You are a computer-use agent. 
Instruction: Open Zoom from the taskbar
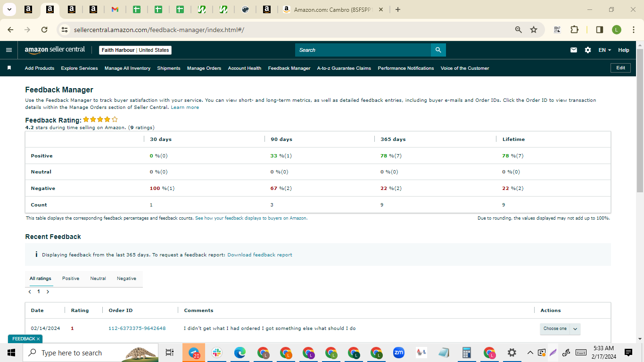point(399,353)
